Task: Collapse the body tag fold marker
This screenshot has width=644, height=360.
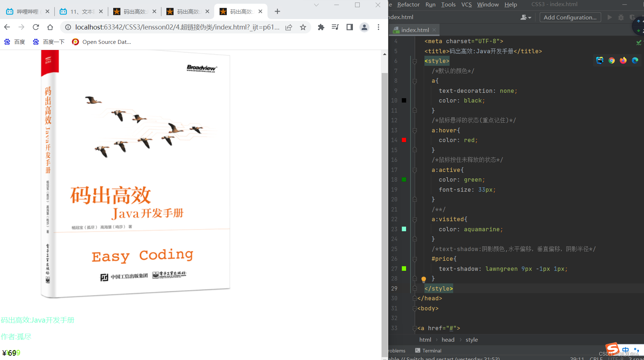Action: (x=415, y=308)
